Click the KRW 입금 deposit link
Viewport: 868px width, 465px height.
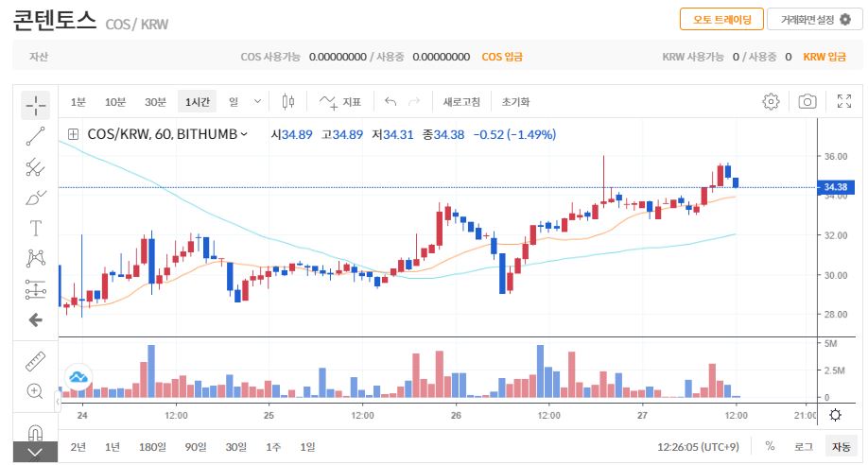click(x=825, y=57)
